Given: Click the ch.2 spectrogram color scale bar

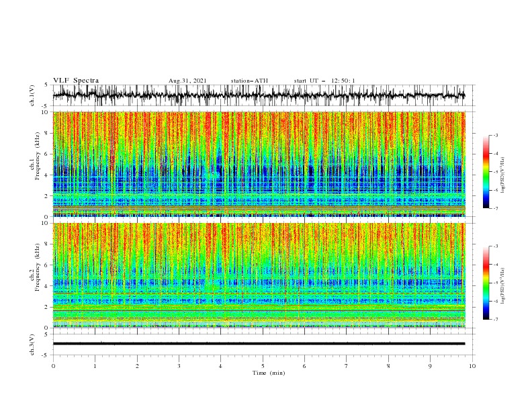Looking at the screenshot, I should pyautogui.click(x=486, y=283).
